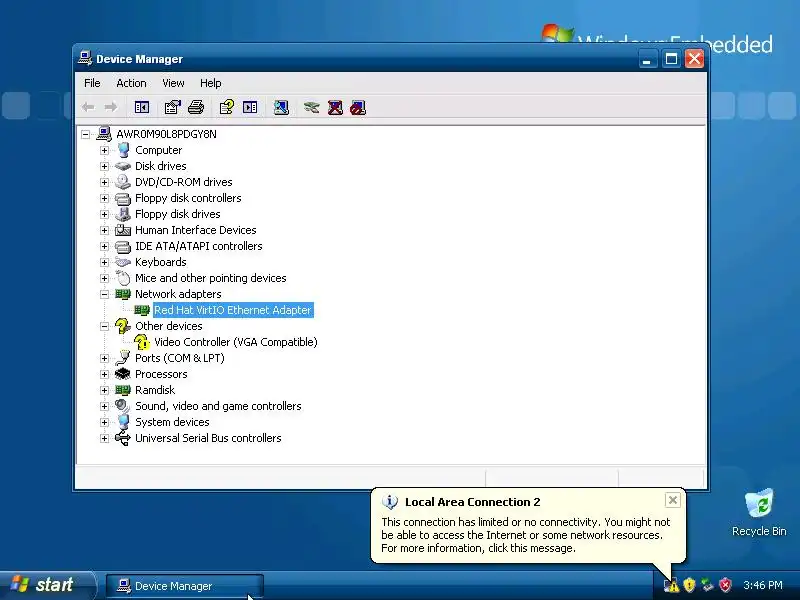Open the View menu
This screenshot has width=800, height=600.
click(x=173, y=83)
